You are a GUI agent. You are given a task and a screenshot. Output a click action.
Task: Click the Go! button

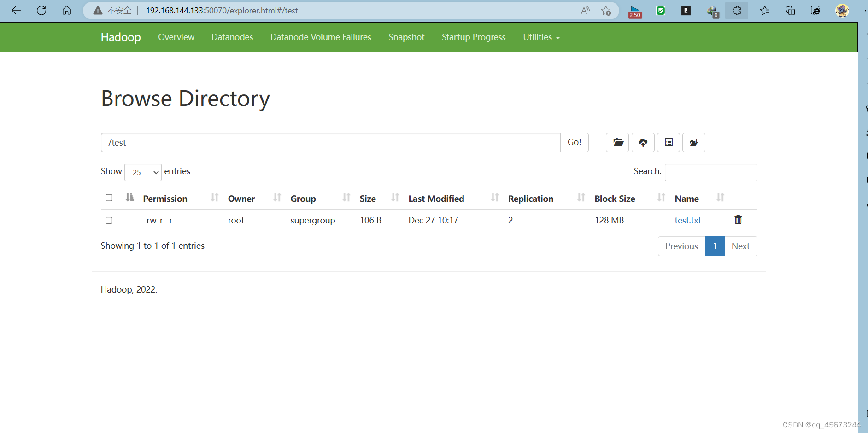(x=574, y=142)
